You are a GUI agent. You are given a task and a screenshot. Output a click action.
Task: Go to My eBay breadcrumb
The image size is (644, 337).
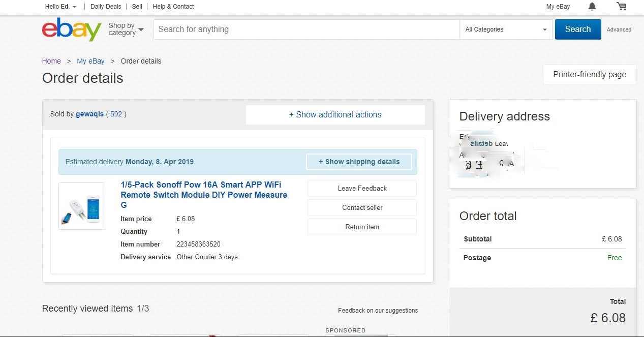90,61
